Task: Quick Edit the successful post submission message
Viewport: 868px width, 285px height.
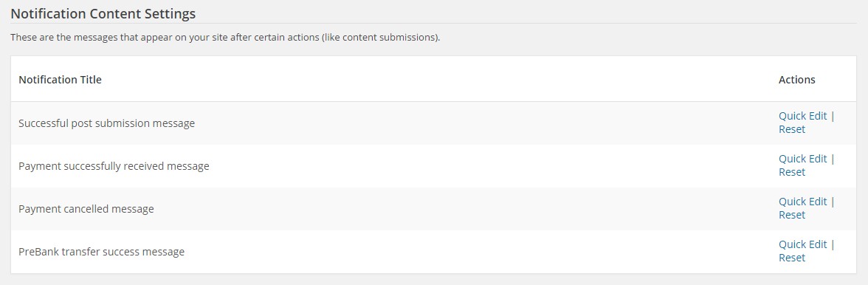Action: [x=802, y=116]
